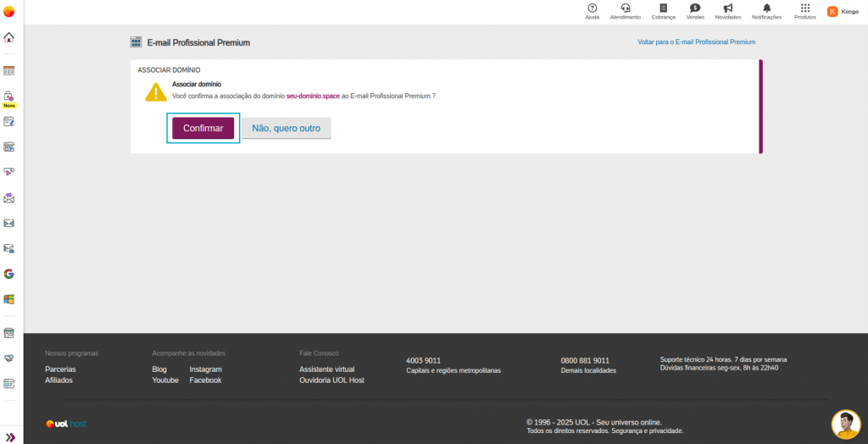The image size is (868, 444).
Task: Open the Ouvidoria UOL Host link
Action: point(331,380)
